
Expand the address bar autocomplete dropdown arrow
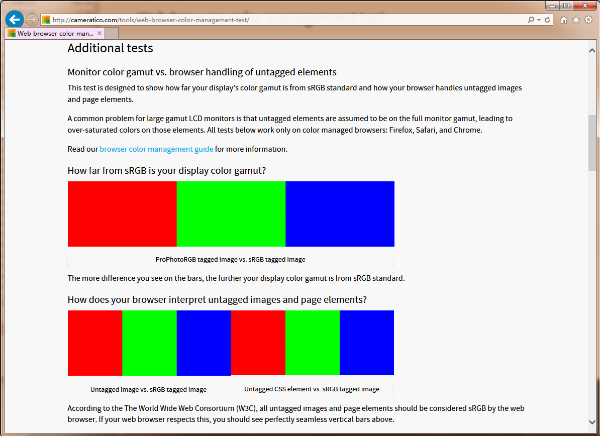pos(541,19)
